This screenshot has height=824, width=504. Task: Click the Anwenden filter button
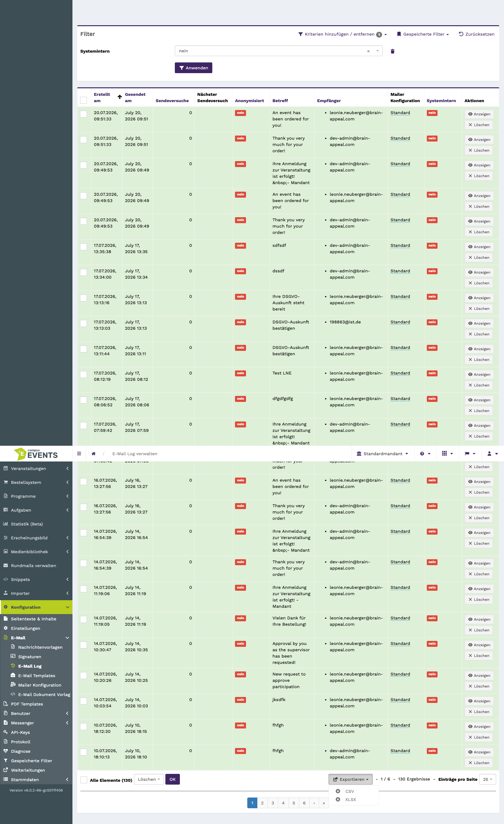point(193,68)
